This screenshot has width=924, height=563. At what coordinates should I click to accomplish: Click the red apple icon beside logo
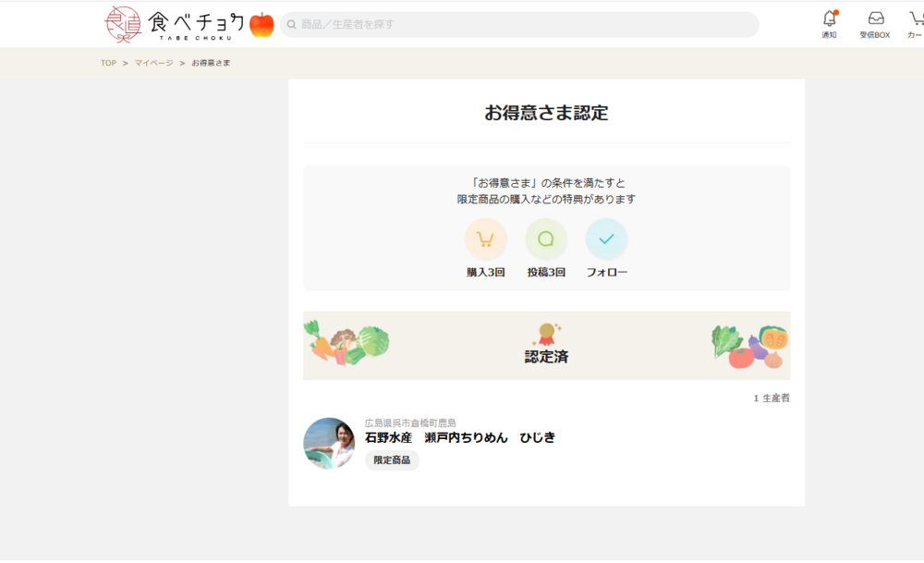coord(261,25)
